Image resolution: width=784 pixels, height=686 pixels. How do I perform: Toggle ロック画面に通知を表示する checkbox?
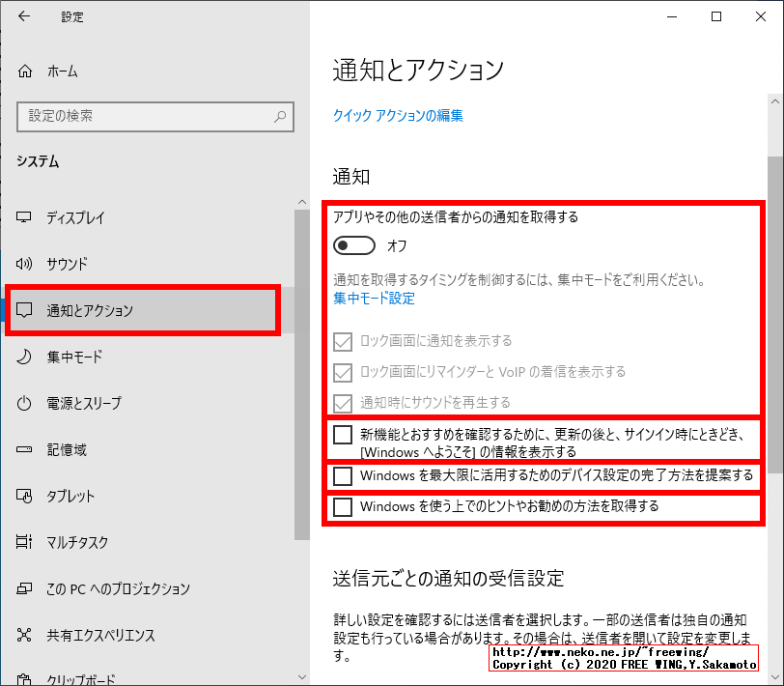[x=343, y=342]
